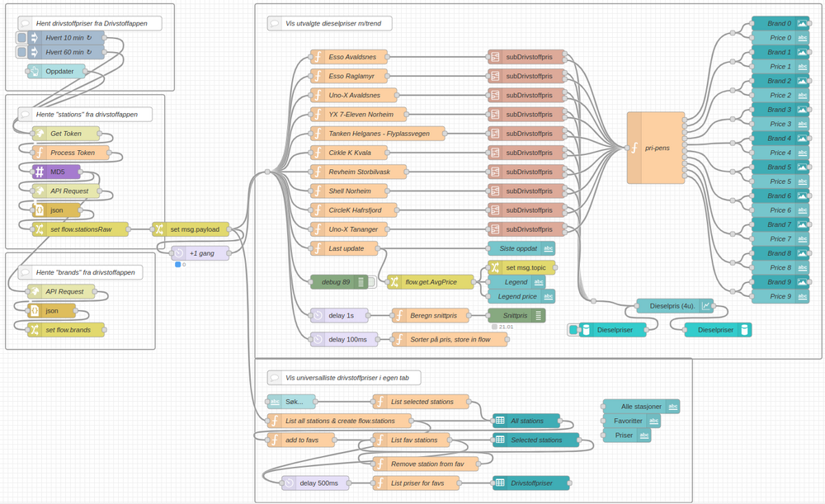The image size is (825, 504).
Task: Trigger the Hvert 10 min inject button
Action: 22,38
